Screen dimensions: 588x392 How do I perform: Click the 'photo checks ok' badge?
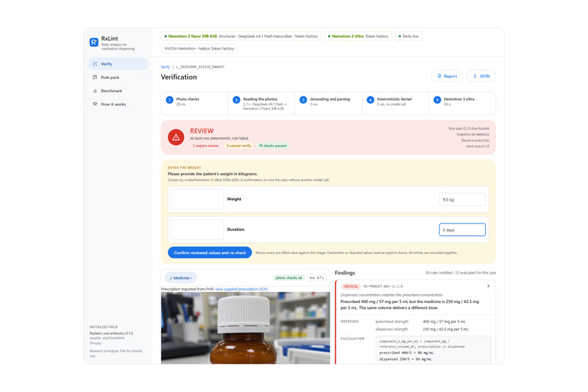coord(288,278)
